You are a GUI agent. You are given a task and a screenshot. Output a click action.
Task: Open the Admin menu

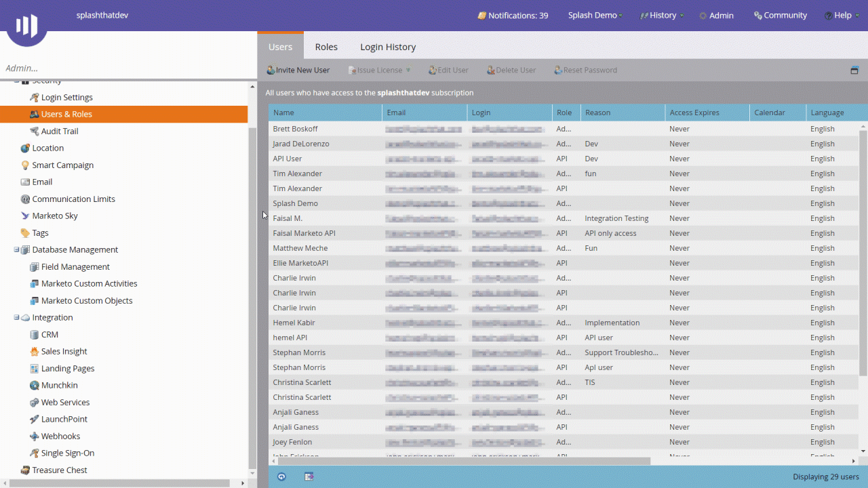(x=716, y=16)
